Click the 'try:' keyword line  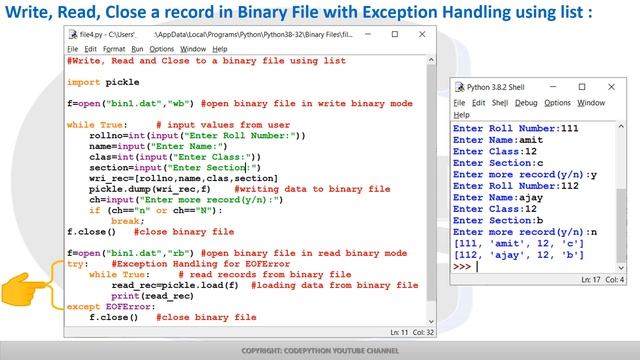178,264
